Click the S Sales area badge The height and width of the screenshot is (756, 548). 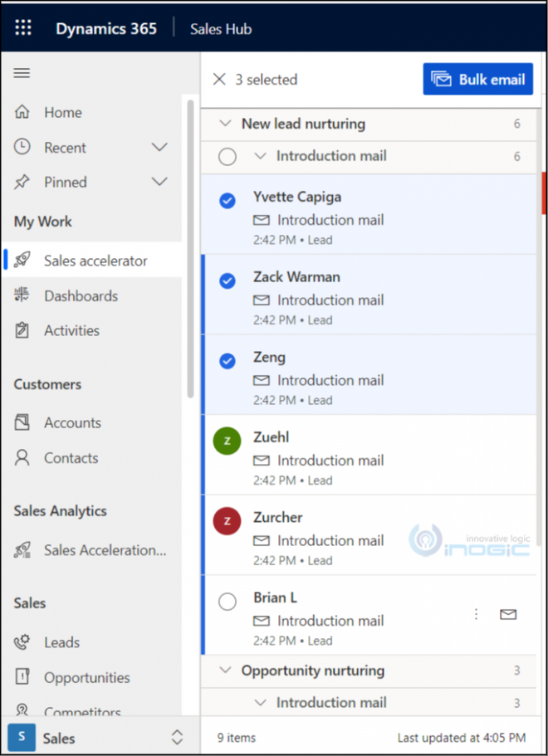click(x=22, y=737)
